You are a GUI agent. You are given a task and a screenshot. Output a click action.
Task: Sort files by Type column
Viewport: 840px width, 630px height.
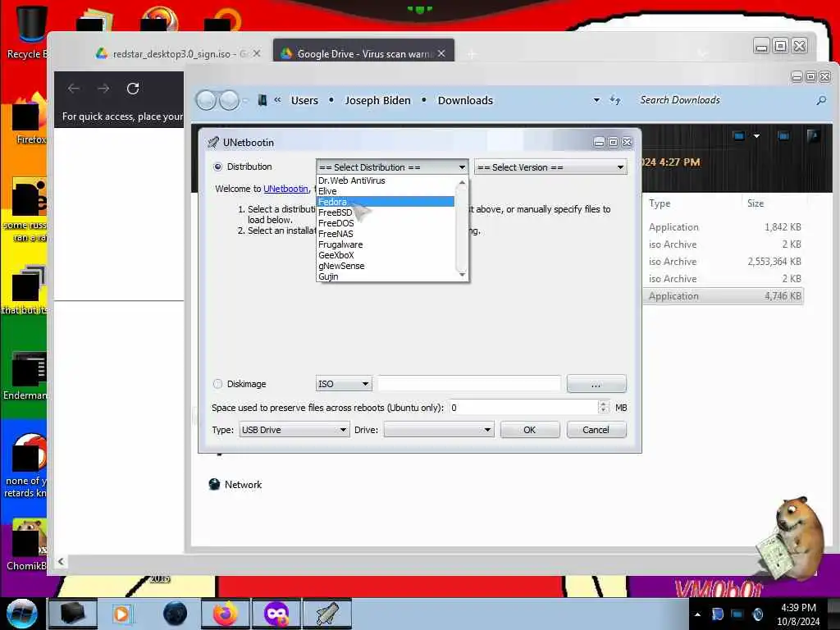660,203
